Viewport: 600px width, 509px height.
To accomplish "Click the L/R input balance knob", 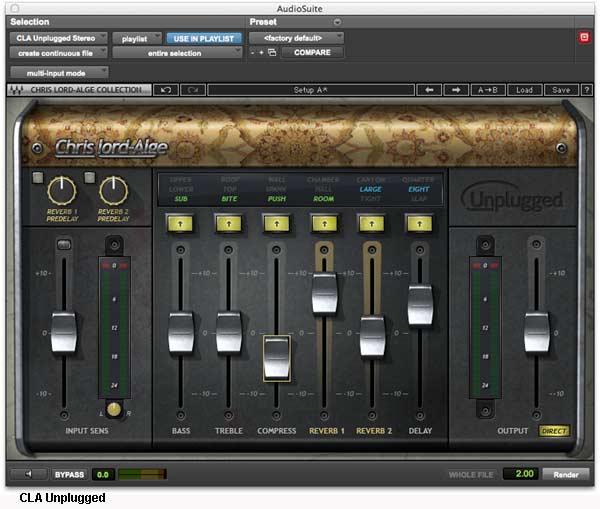I will pyautogui.click(x=114, y=409).
